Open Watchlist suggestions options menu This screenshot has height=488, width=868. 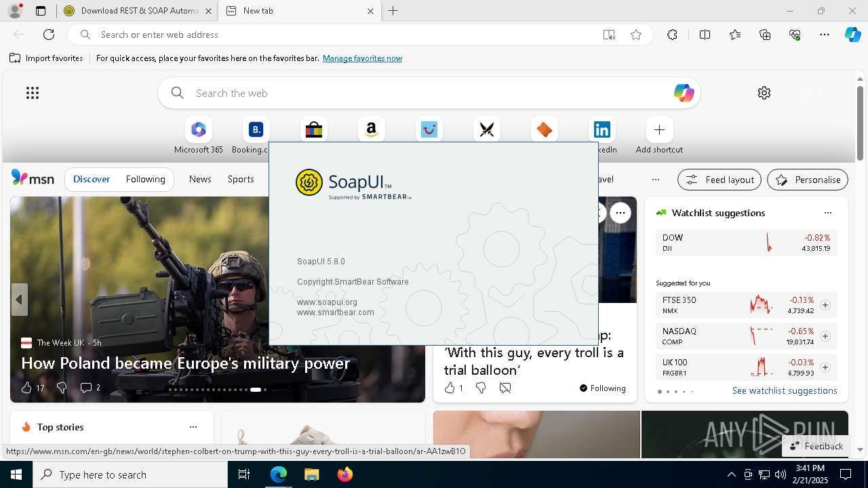(x=827, y=213)
